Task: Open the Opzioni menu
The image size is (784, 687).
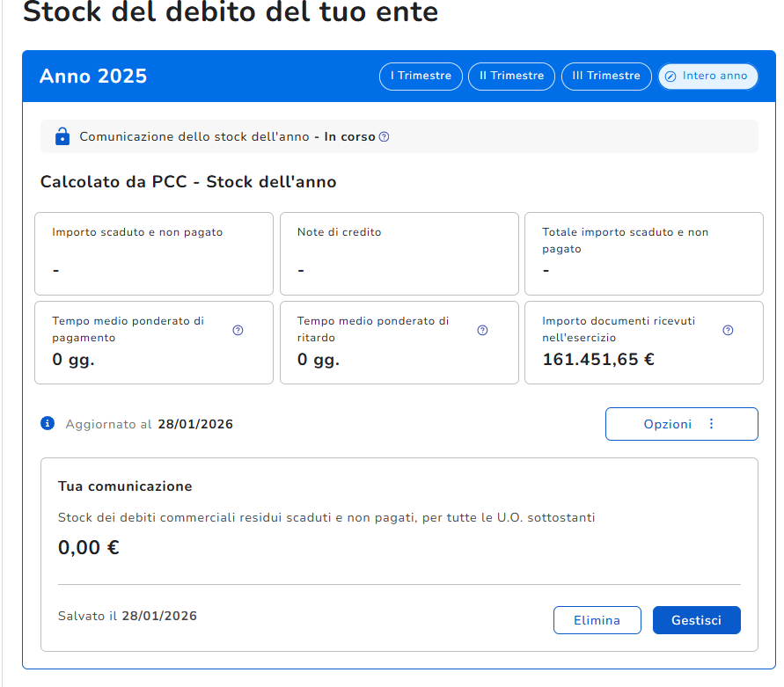Action: [x=681, y=424]
